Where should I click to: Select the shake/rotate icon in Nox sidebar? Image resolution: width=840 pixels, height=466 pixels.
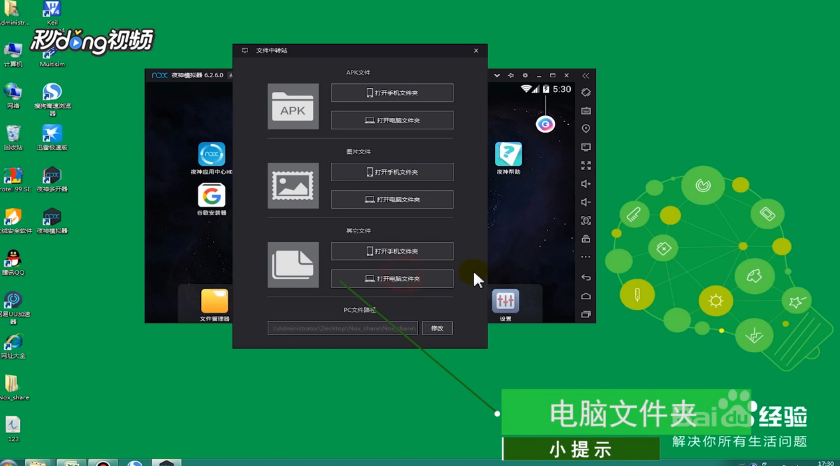[x=586, y=92]
